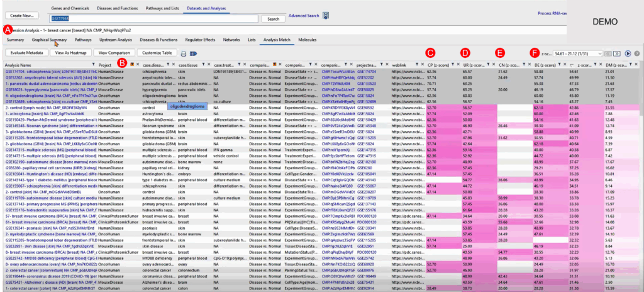644x292 pixels.
Task: Click filter icon on CP (z-score) column
Action: (x=453, y=65)
